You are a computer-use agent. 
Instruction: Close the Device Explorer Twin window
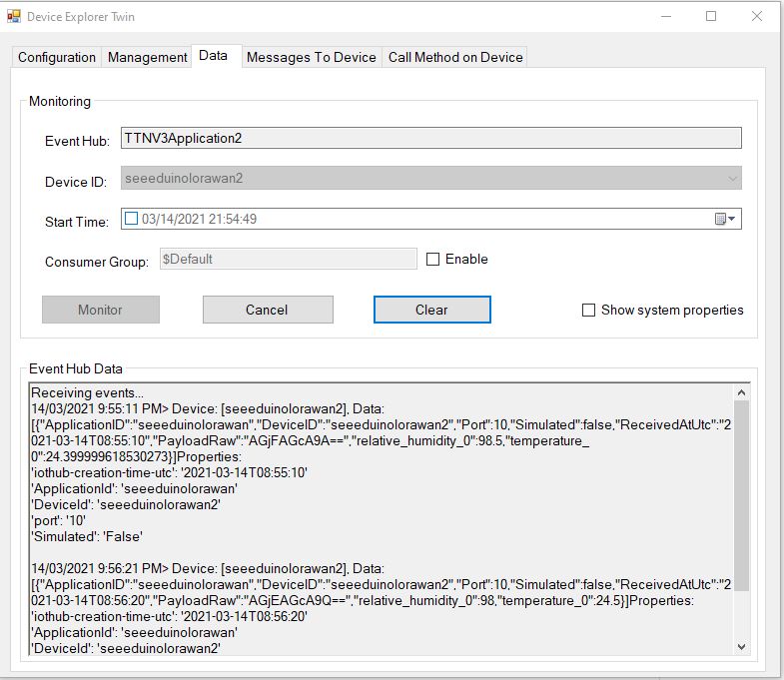(x=757, y=17)
